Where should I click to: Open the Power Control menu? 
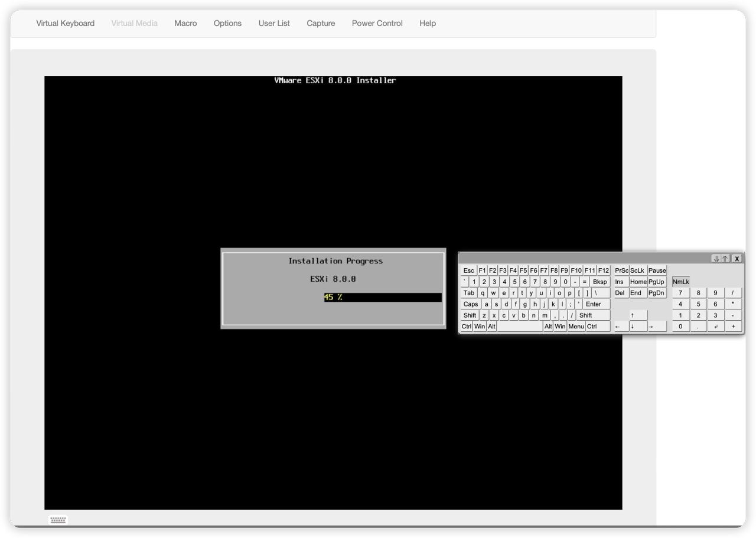tap(377, 23)
